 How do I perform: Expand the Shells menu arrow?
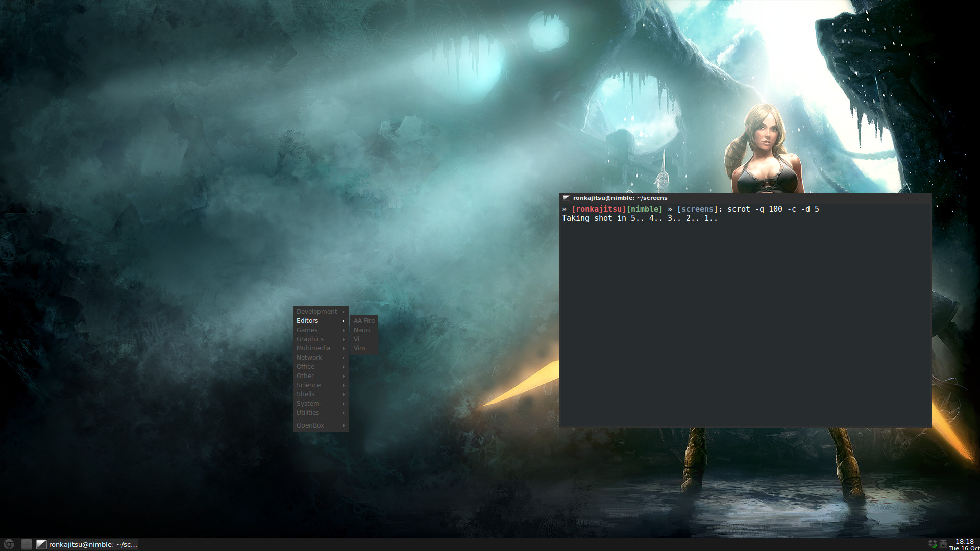point(344,394)
